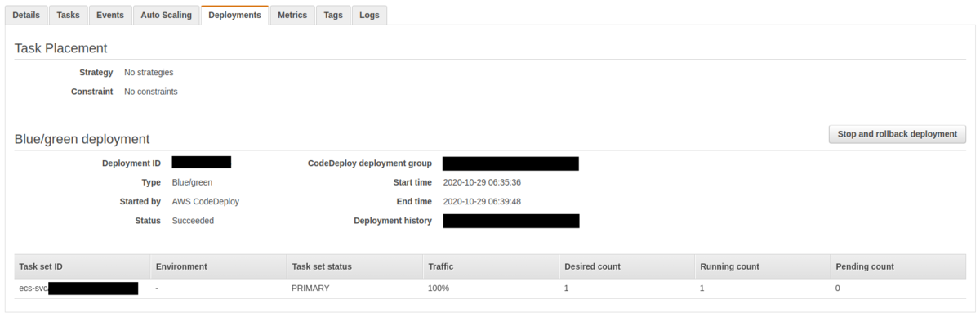Click the Pending count column header
Viewport: 980px width, 318px height.
(898, 266)
